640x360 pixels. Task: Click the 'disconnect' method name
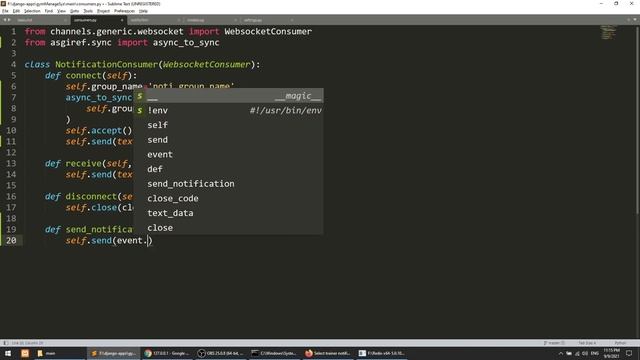[91, 196]
